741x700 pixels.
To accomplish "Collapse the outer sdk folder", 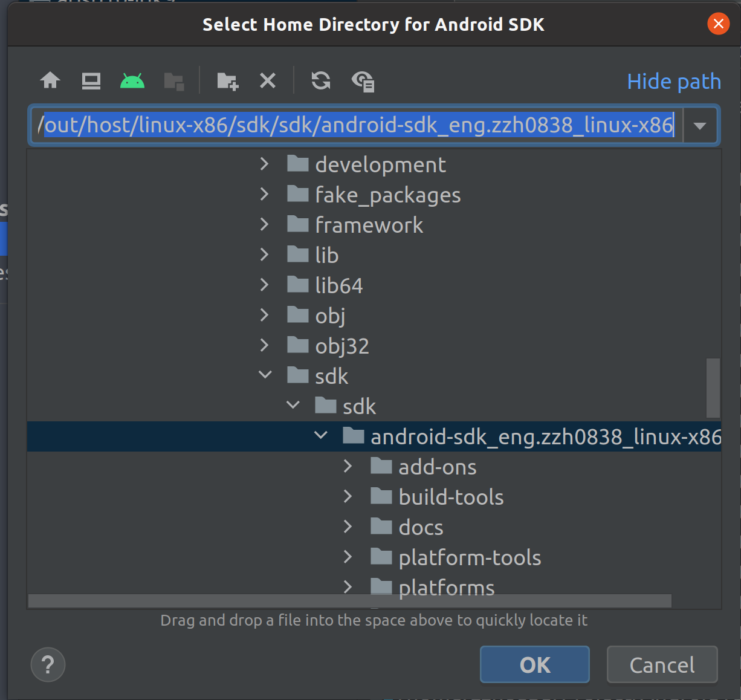I will (265, 375).
